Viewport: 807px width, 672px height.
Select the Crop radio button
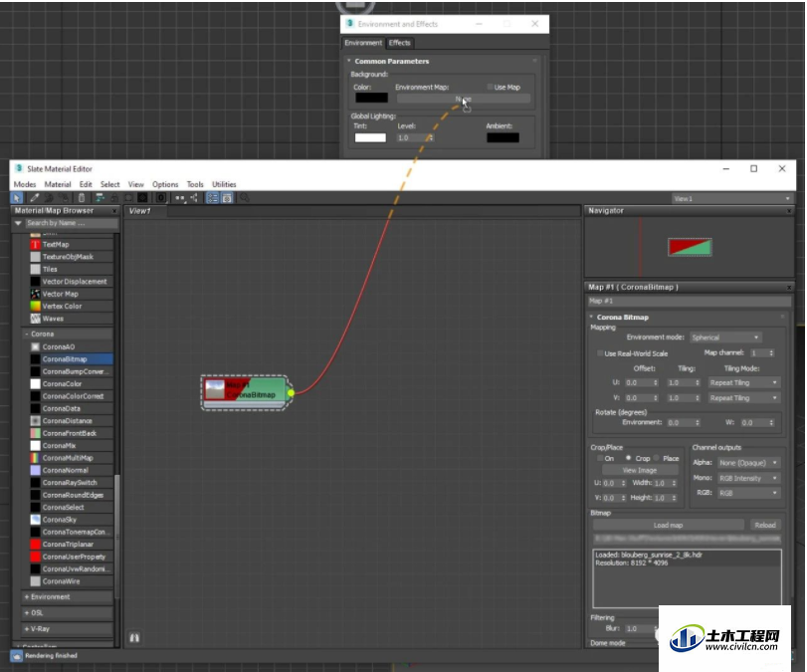coord(629,458)
